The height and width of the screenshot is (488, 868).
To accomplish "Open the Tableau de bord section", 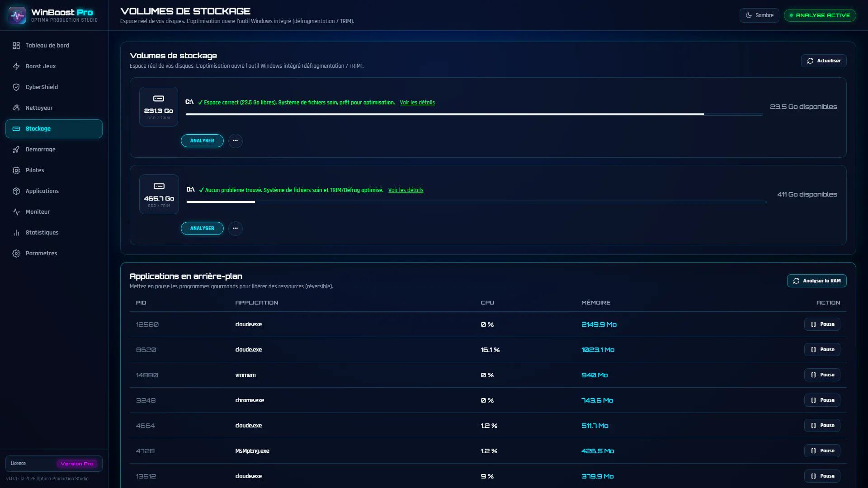I will (x=54, y=46).
